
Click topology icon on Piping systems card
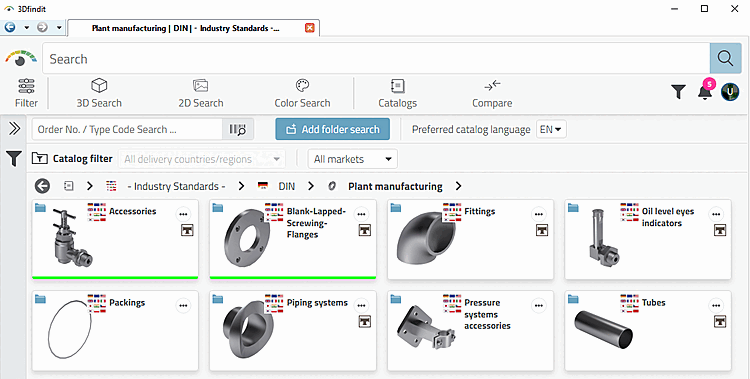(364, 321)
